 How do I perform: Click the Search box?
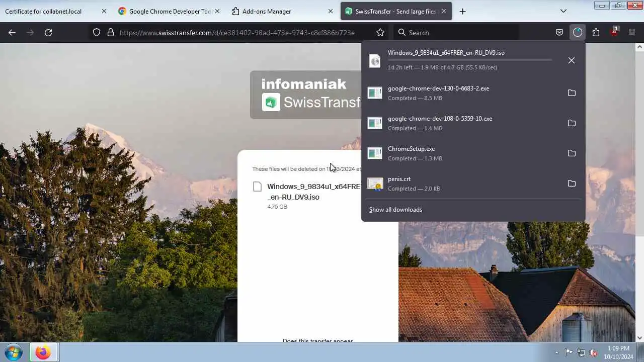coord(456,33)
